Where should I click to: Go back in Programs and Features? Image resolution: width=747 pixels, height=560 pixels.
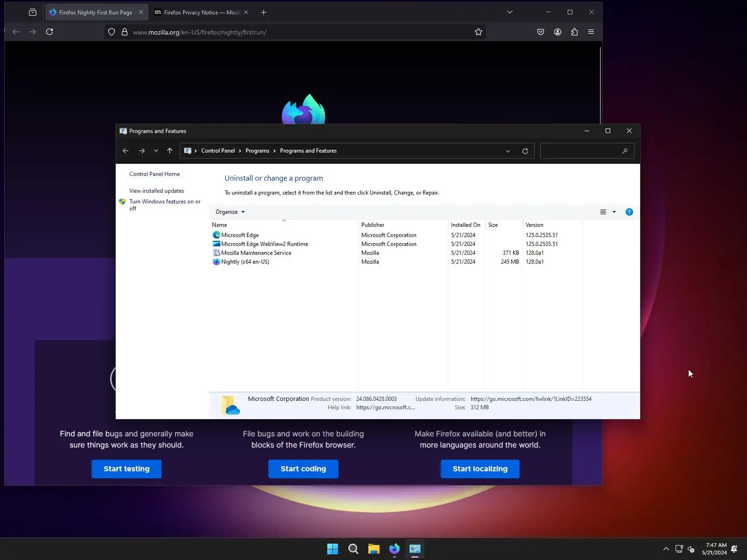[126, 151]
